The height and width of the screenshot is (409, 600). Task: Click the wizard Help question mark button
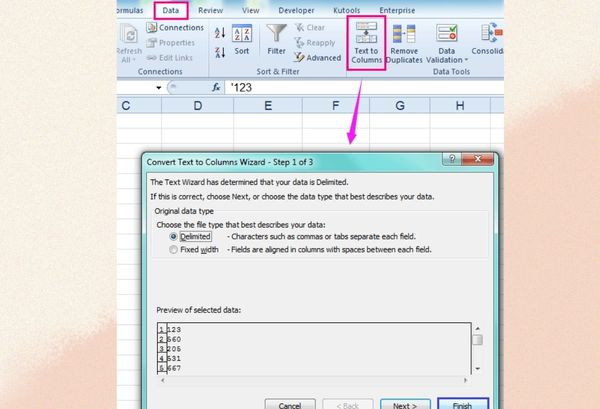point(452,158)
